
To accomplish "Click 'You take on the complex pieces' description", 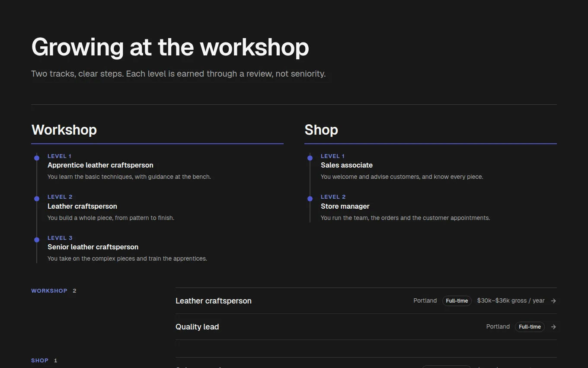I will tap(127, 259).
